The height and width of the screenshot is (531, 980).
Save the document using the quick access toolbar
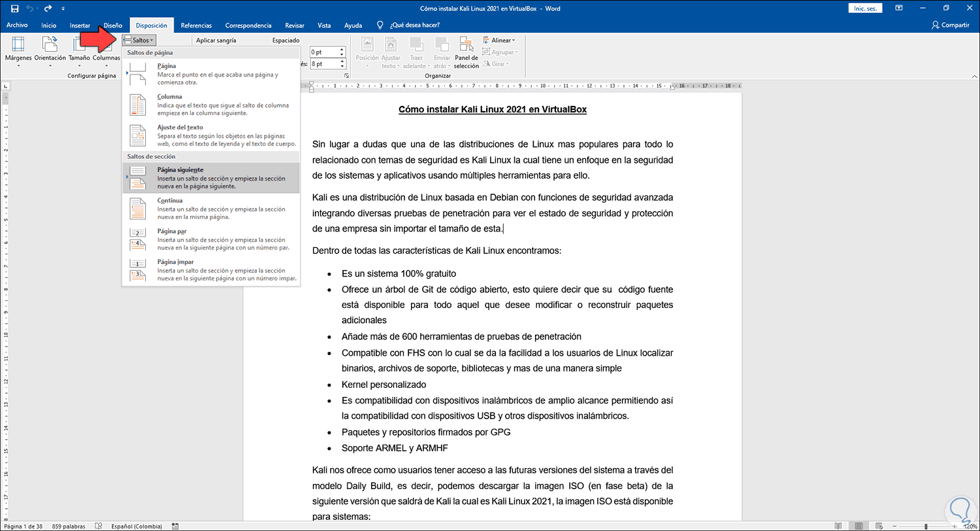15,9
